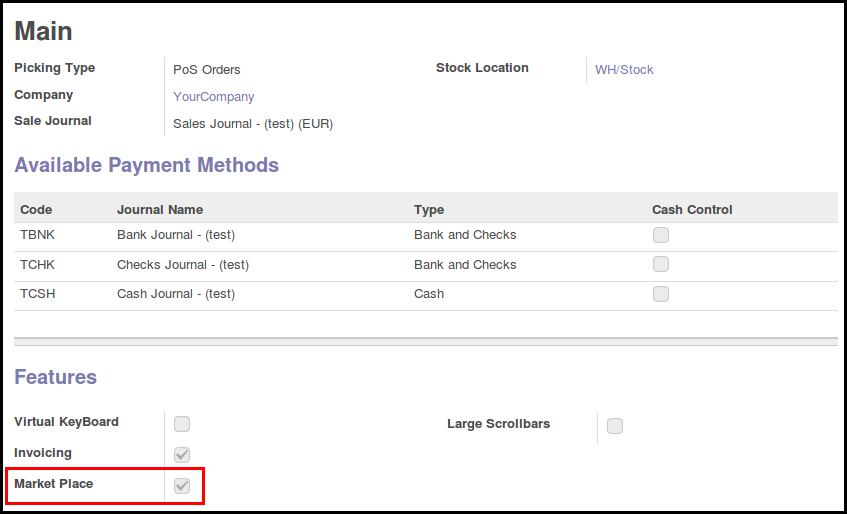847x514 pixels.
Task: Click the 'PoS Orders' picking type value
Action: pyautogui.click(x=206, y=70)
